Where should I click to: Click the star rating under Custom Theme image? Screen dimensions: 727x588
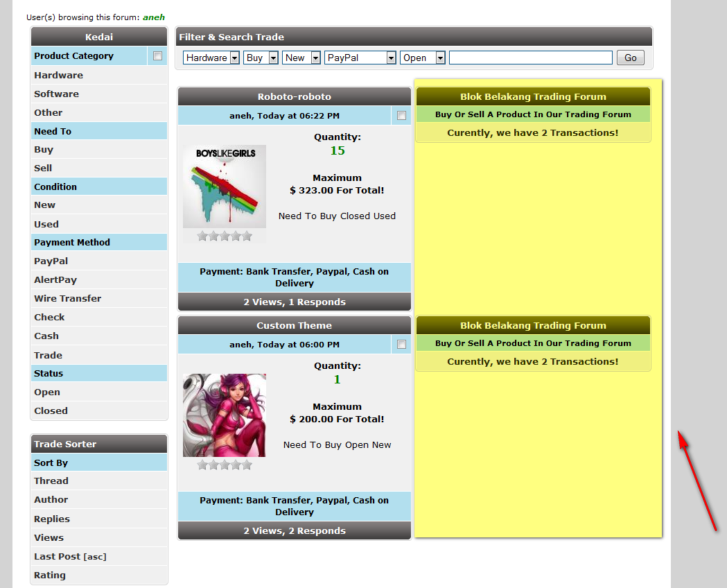224,465
